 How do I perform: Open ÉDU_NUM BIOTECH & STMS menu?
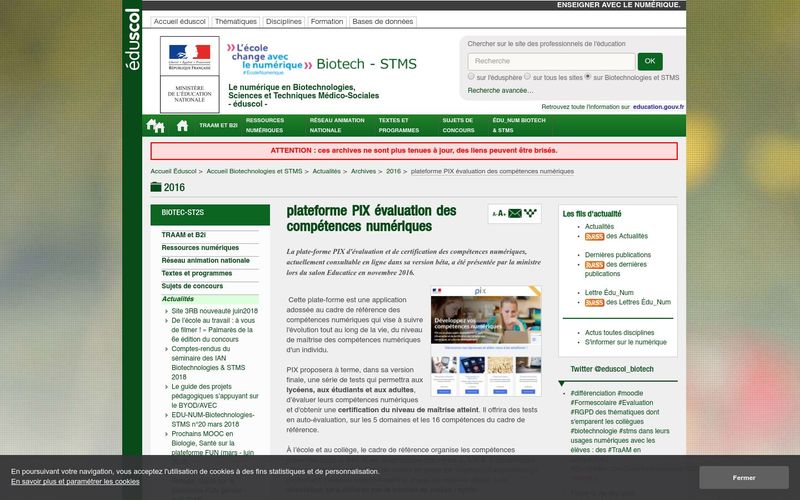click(519, 126)
